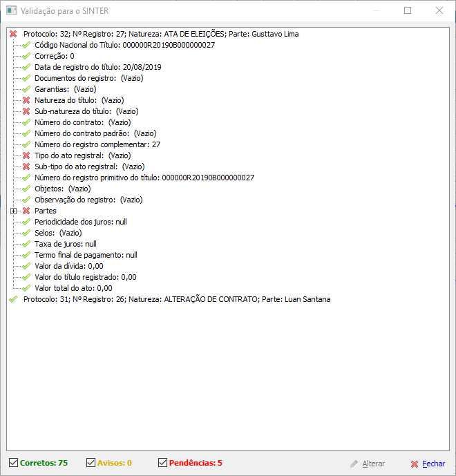Click green check icon beside Protocolo: 31

pos(13,299)
